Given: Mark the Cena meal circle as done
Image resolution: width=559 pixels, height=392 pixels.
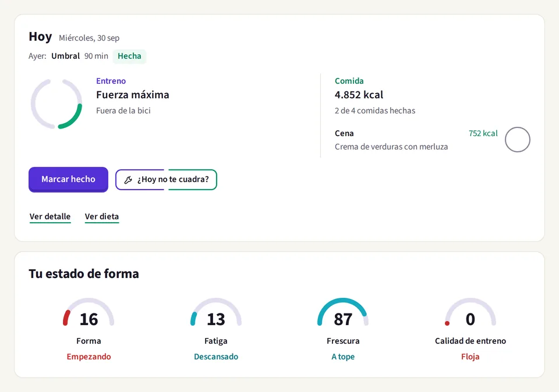Looking at the screenshot, I should (x=517, y=140).
